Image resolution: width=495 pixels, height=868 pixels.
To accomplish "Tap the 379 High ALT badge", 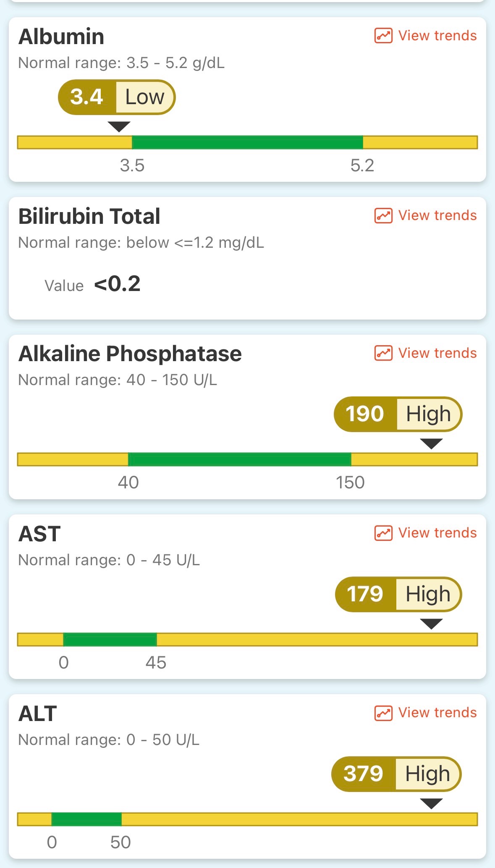I will pos(396,774).
